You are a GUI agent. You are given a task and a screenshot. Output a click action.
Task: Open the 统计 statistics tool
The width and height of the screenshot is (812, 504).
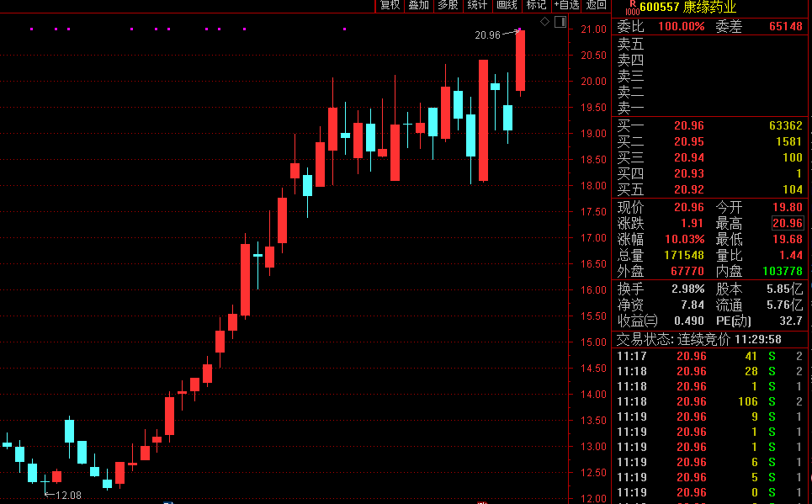477,5
